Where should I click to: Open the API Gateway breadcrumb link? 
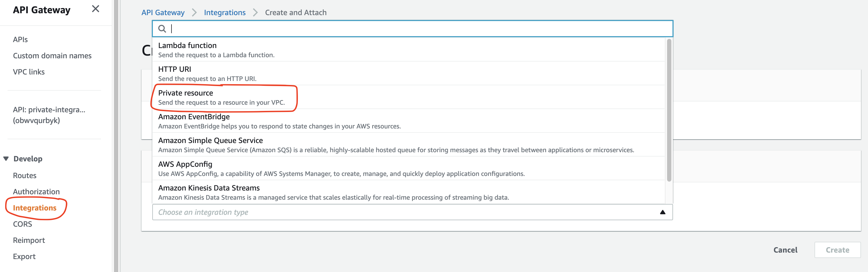[163, 12]
